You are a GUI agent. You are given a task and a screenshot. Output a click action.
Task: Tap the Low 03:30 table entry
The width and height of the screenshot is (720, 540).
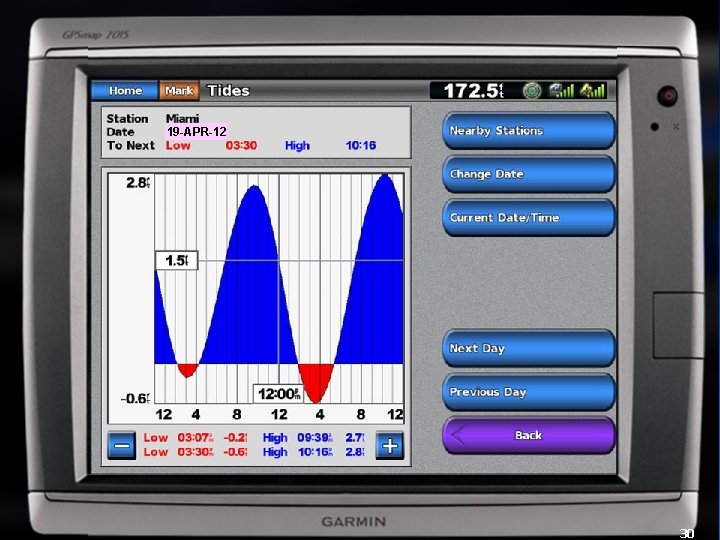coord(196,452)
